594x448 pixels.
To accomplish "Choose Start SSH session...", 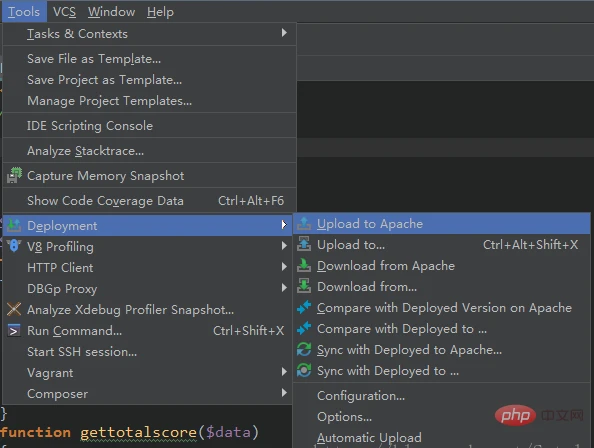I will tap(148, 352).
